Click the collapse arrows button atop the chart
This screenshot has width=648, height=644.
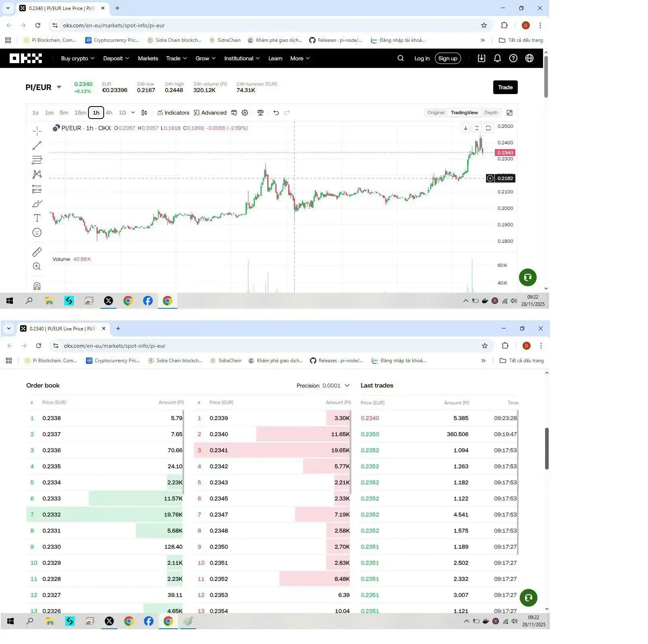477,128
